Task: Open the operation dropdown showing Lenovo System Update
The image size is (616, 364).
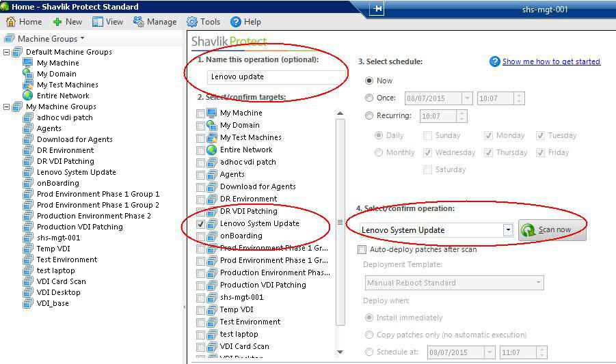Action: pyautogui.click(x=508, y=229)
